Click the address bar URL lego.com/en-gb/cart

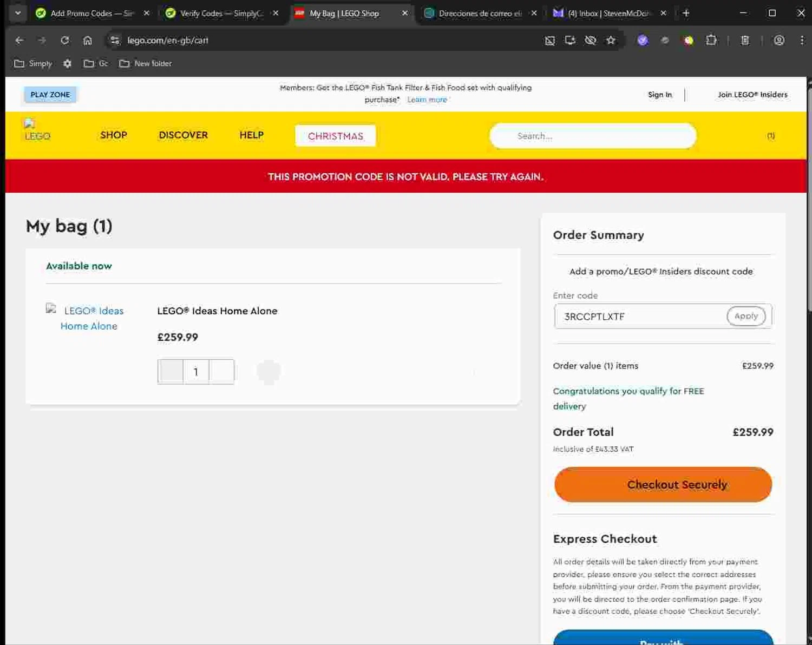tap(168, 40)
